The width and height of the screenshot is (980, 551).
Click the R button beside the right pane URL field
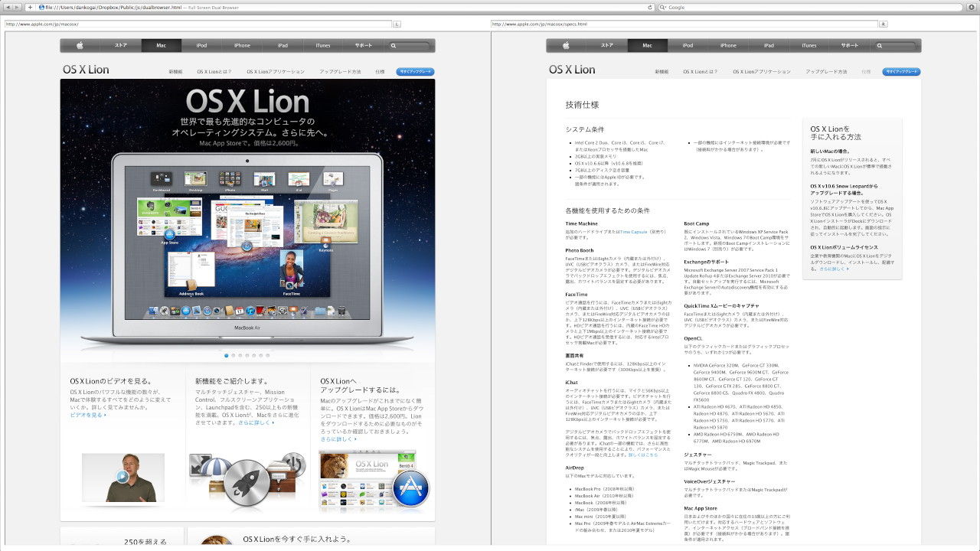pos(883,24)
